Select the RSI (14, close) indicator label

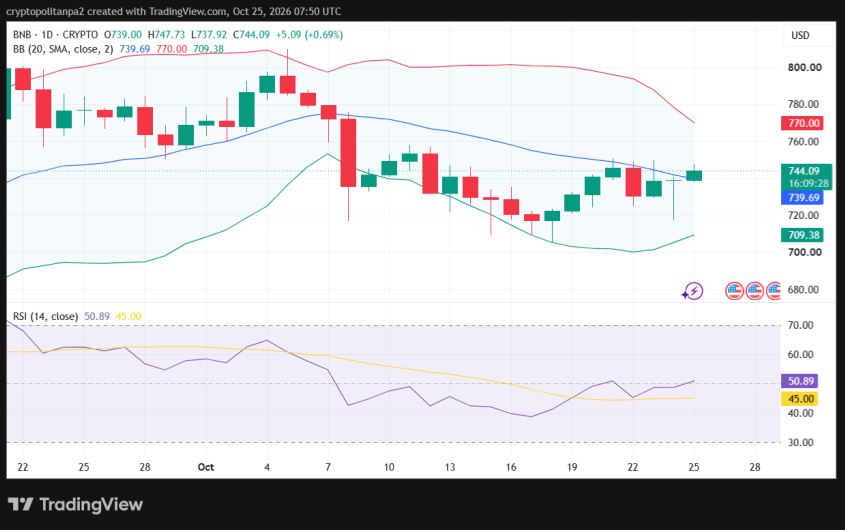click(45, 316)
